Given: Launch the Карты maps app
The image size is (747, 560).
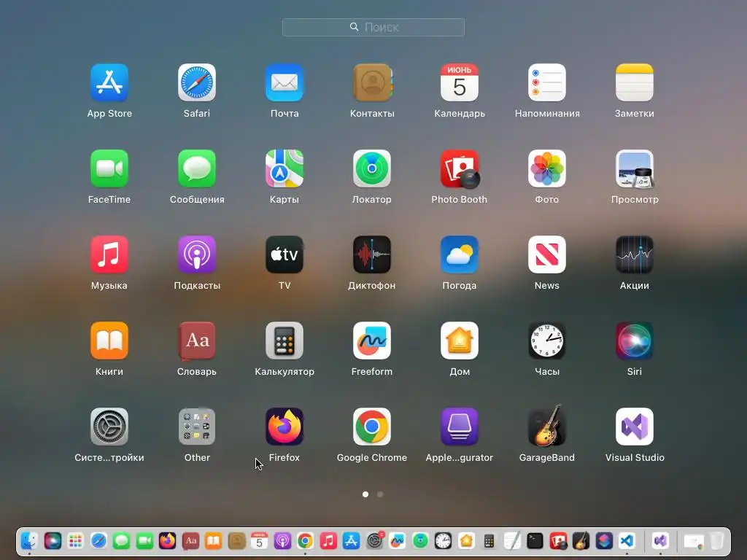Looking at the screenshot, I should [285, 169].
